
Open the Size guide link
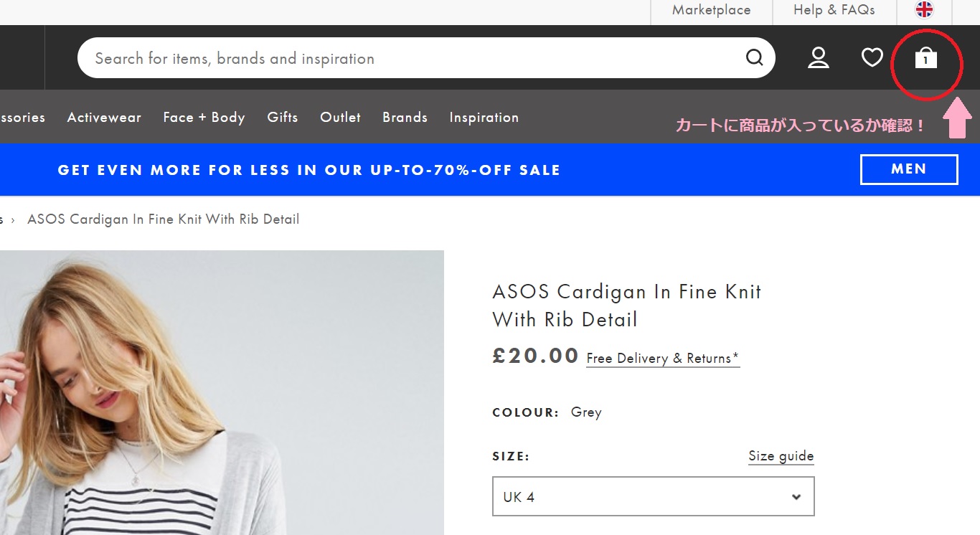tap(781, 456)
